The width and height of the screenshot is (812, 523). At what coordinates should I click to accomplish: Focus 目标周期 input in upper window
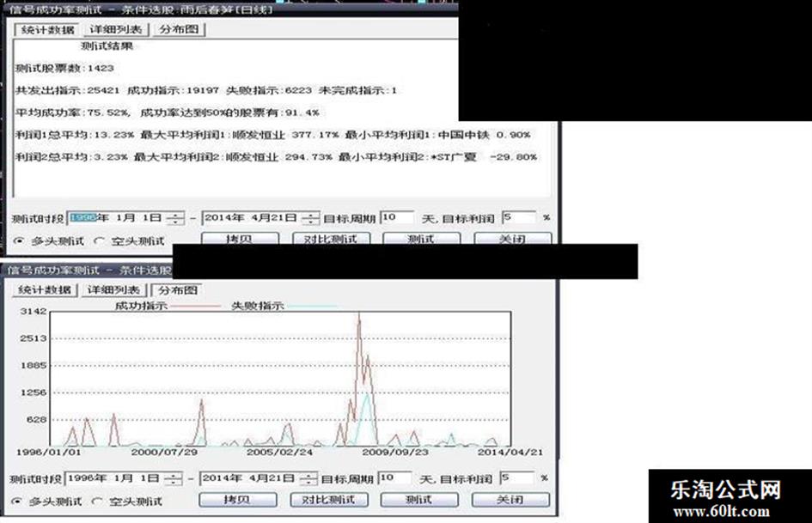(397, 217)
